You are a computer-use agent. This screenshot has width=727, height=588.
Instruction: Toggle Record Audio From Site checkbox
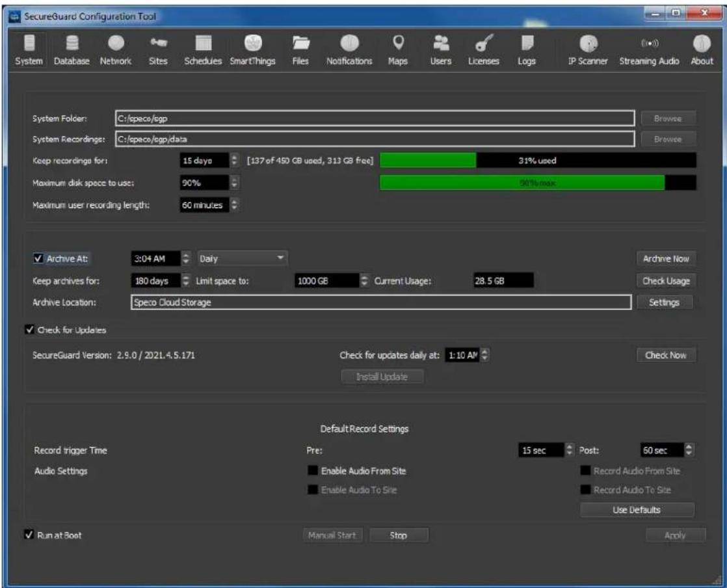[x=586, y=471]
